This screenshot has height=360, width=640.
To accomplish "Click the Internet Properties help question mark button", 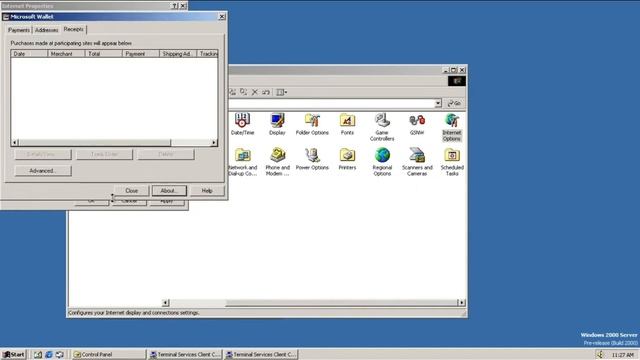I will [x=175, y=6].
